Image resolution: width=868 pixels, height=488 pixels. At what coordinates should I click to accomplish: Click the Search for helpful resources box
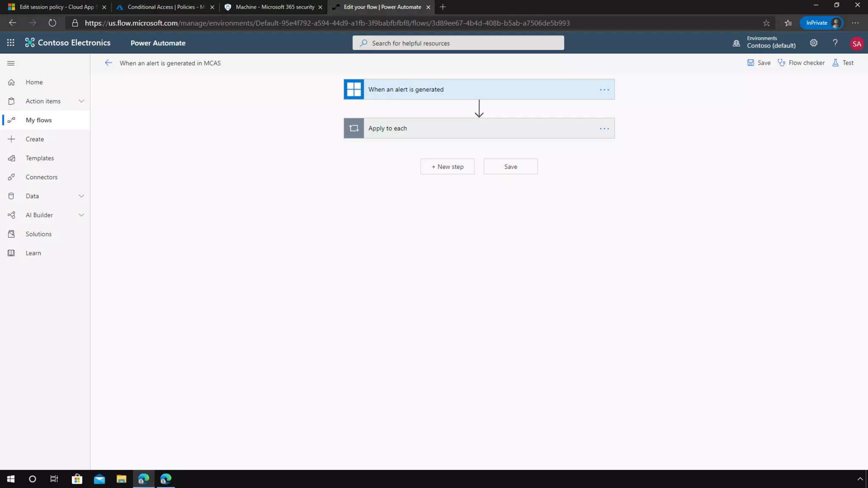458,43
